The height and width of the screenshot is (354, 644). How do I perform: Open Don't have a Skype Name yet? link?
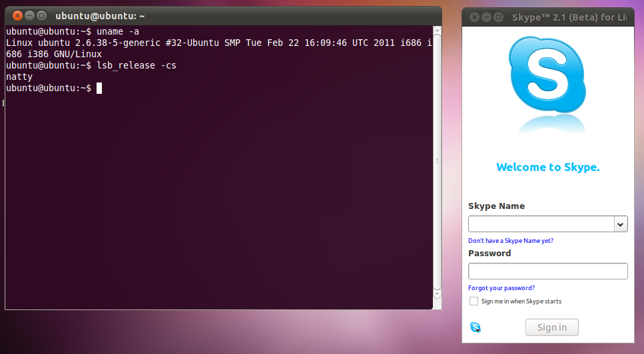(511, 241)
